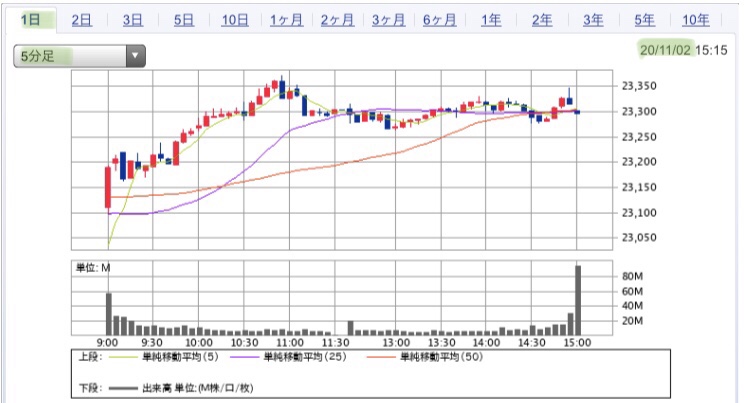
Task: Click the 23,200 price axis label
Action: tap(639, 162)
